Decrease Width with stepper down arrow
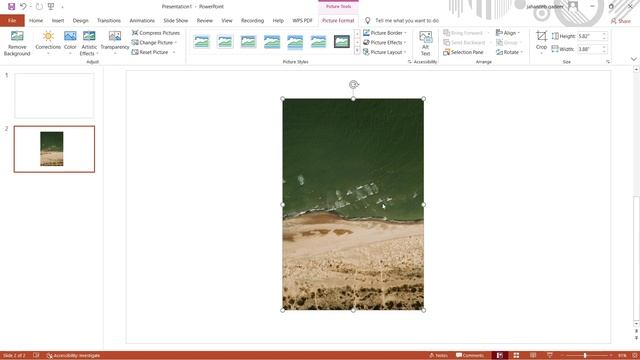This screenshot has height=360, width=640. click(x=604, y=51)
